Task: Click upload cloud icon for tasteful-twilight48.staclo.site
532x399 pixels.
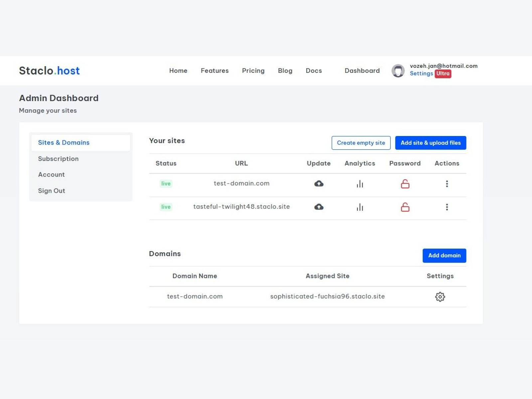Action: 319,207
